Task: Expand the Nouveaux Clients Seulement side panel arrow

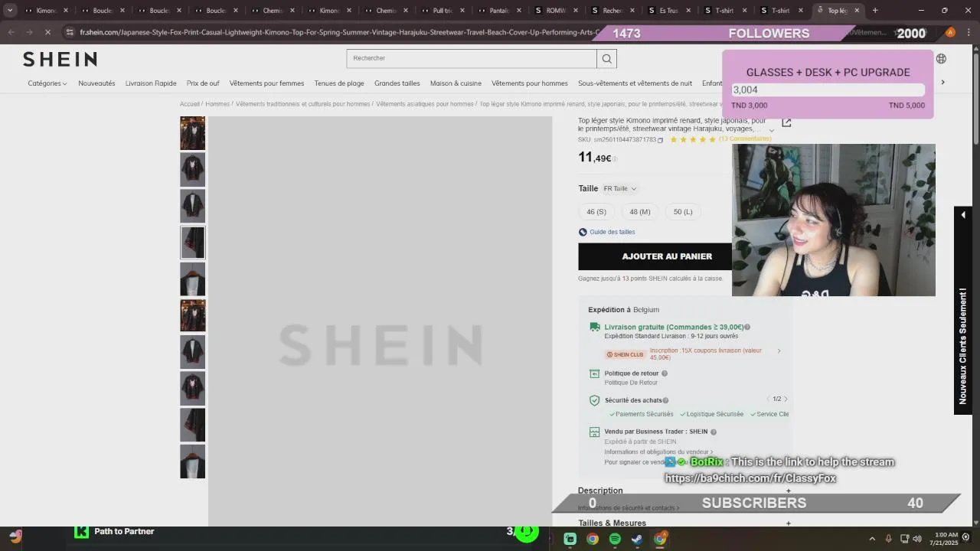Action: pyautogui.click(x=963, y=215)
